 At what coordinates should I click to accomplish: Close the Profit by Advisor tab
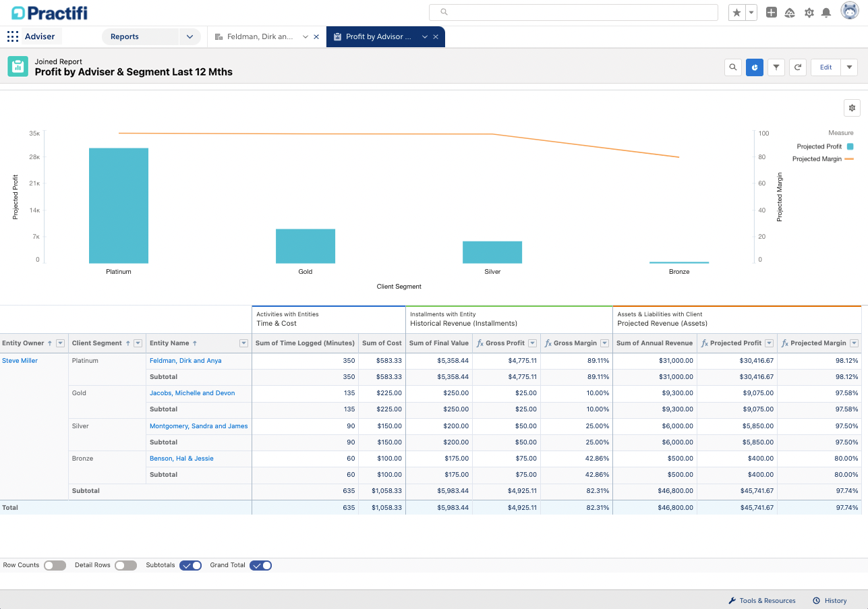[x=436, y=37]
